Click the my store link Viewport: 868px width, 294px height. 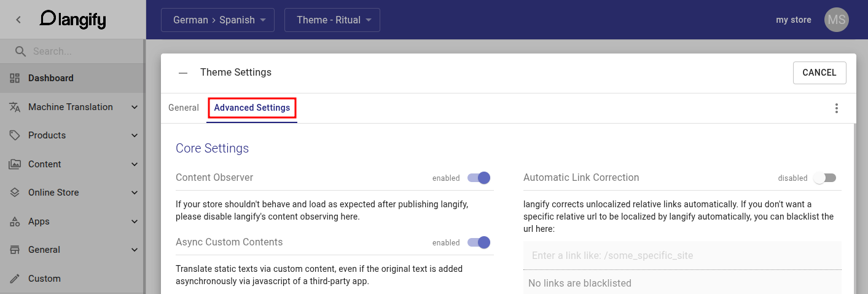pos(794,20)
